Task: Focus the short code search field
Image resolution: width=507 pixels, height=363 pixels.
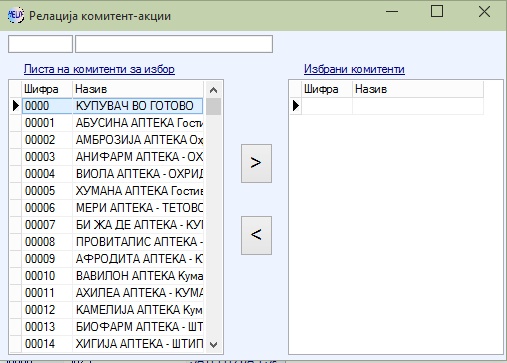Action: coord(40,44)
